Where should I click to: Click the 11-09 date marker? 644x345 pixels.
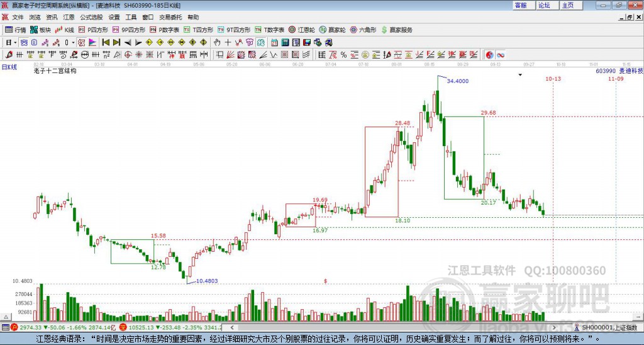[x=616, y=79]
